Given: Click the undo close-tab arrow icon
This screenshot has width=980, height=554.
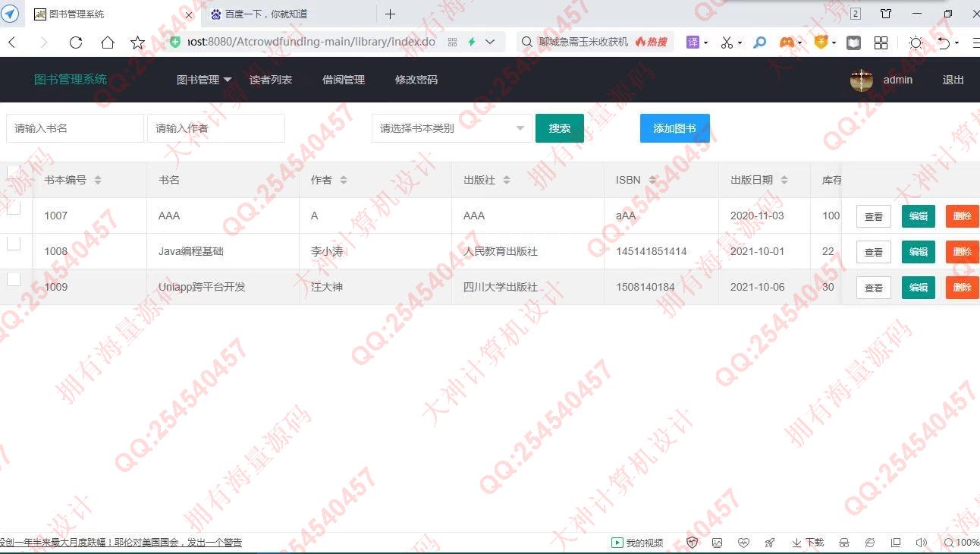Looking at the screenshot, I should (x=943, y=42).
